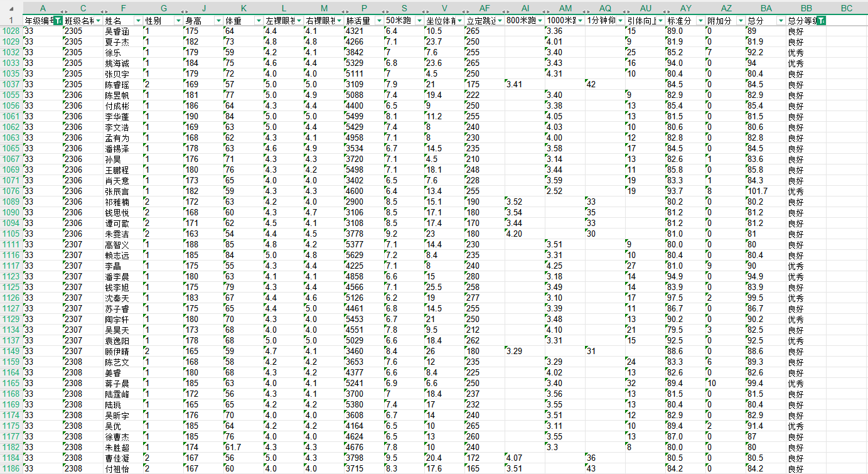Image resolution: width=868 pixels, height=474 pixels.
Task: Select column F by its header
Action: pos(123,8)
